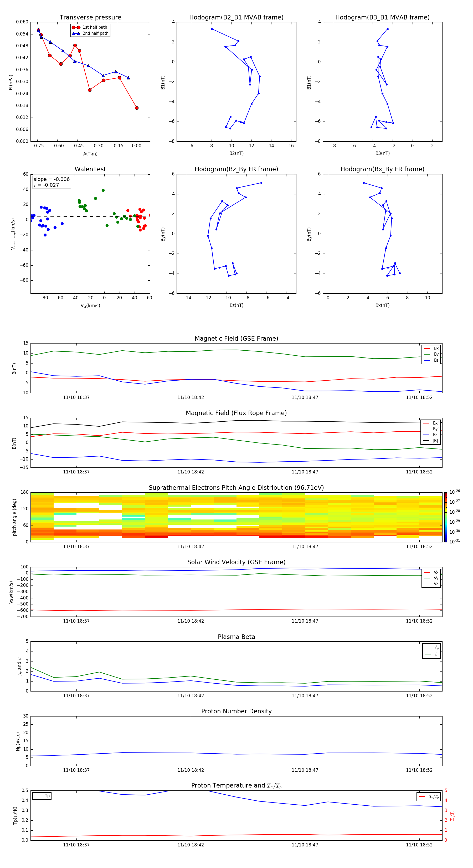
Task: Select 'By' in the GSE field legend
Action: (x=431, y=354)
